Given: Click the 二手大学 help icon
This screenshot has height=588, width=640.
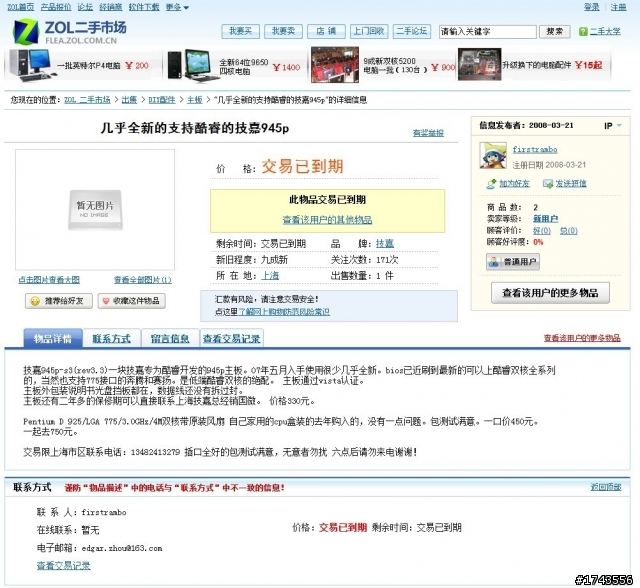Looking at the screenshot, I should 583,31.
